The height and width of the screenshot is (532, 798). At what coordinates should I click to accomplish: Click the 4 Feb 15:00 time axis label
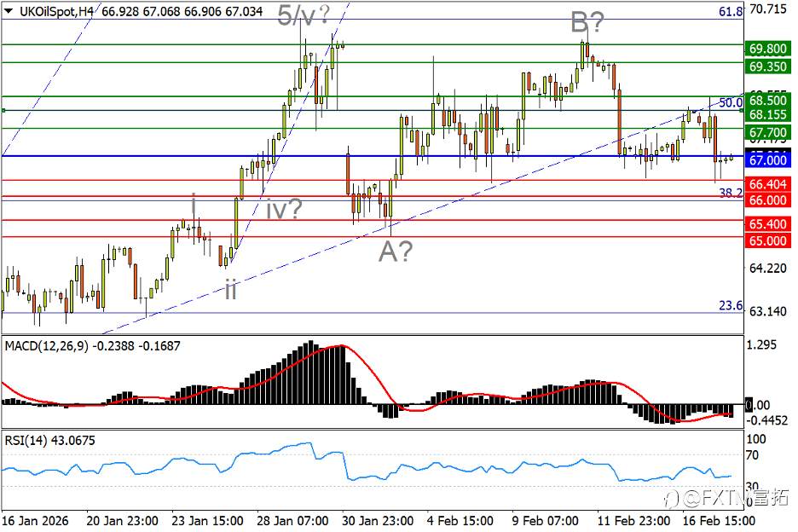coord(460,521)
